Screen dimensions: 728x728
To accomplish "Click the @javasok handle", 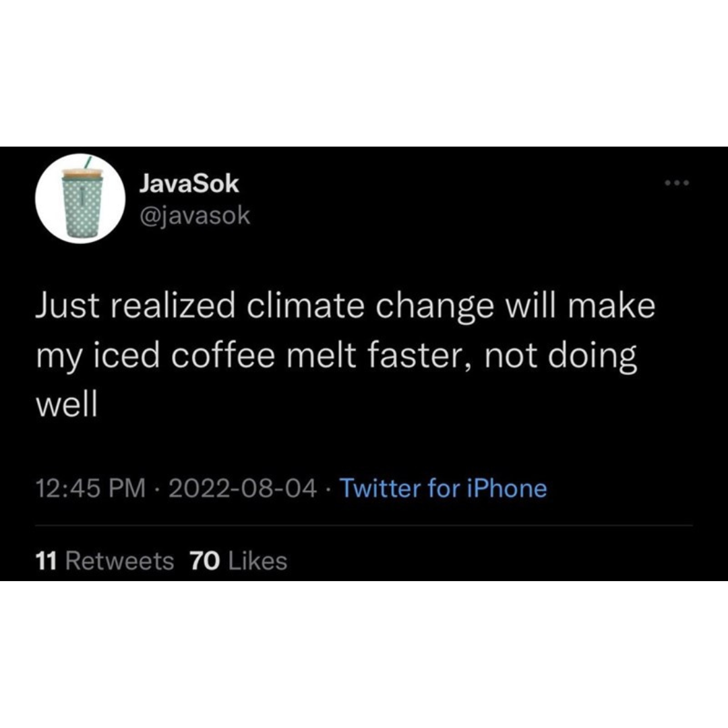I will tap(195, 216).
